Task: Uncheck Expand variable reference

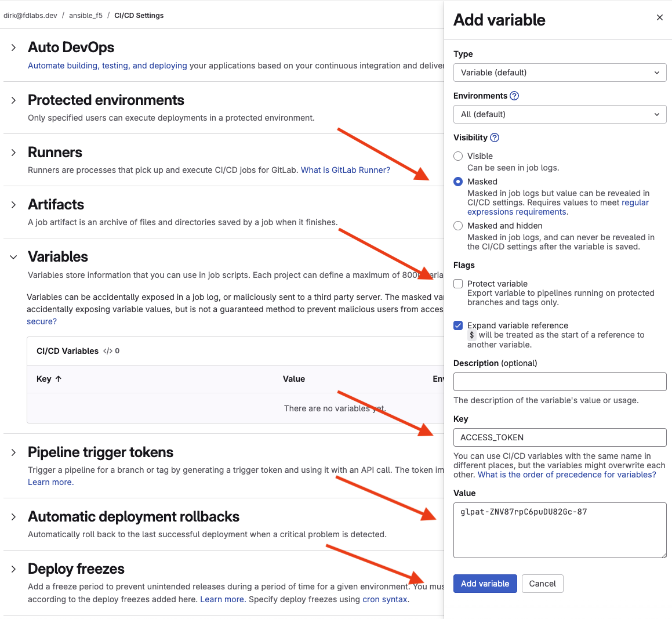Action: point(458,326)
